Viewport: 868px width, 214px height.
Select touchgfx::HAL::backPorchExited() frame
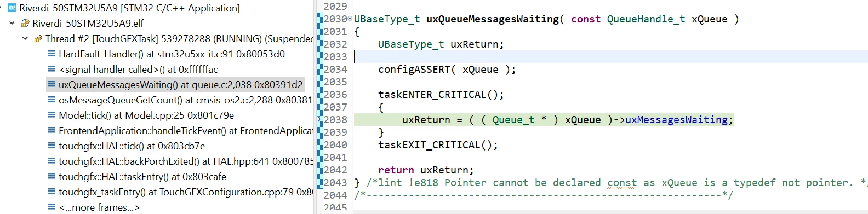(186, 161)
